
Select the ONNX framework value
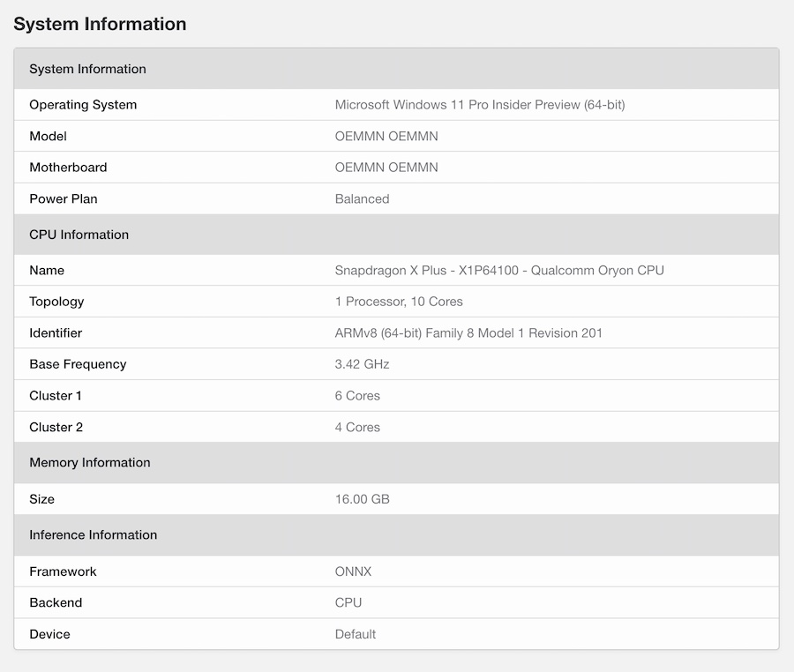(x=353, y=571)
